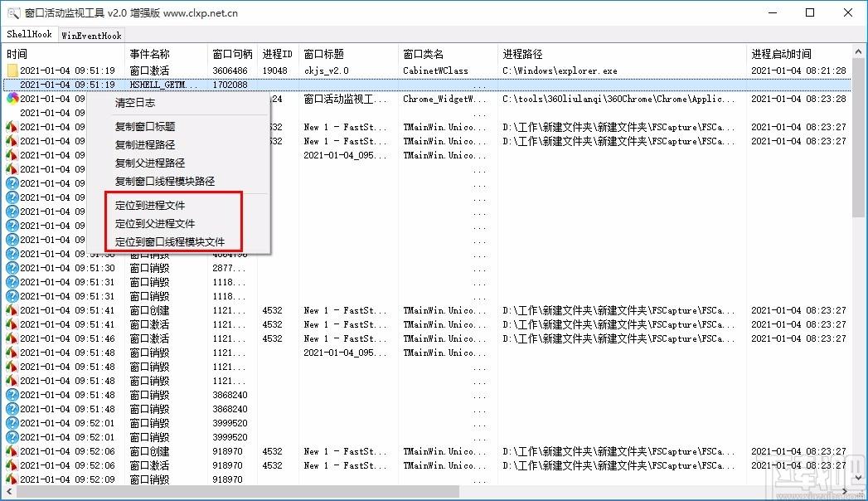
Task: Choose 定位到父进程文件 in the context menu
Action: 155,224
